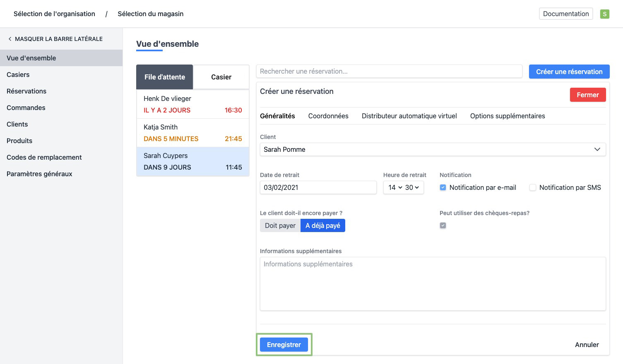623x364 pixels.
Task: Open the Distributeur automatique virtuel tab
Action: pos(409,116)
